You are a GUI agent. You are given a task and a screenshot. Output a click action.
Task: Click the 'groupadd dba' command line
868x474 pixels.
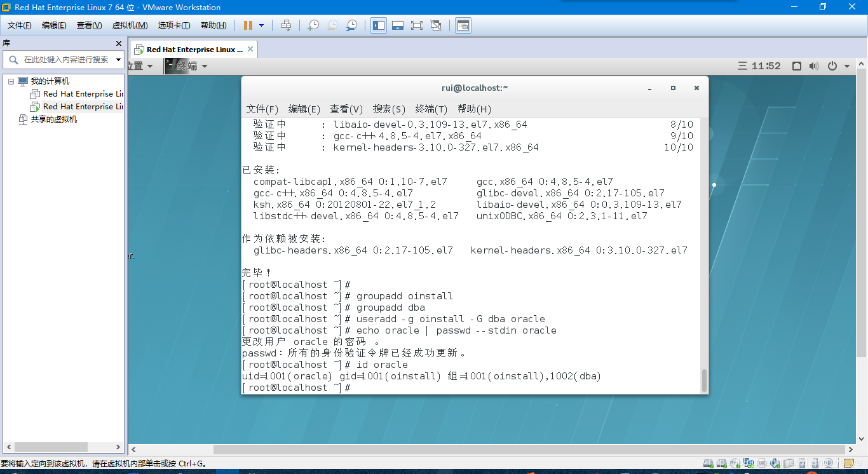pyautogui.click(x=334, y=308)
